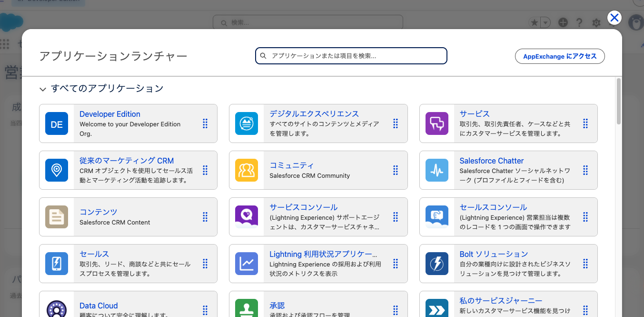Image resolution: width=644 pixels, height=317 pixels.
Task: Open the user profile avatar
Action: pyautogui.click(x=636, y=22)
